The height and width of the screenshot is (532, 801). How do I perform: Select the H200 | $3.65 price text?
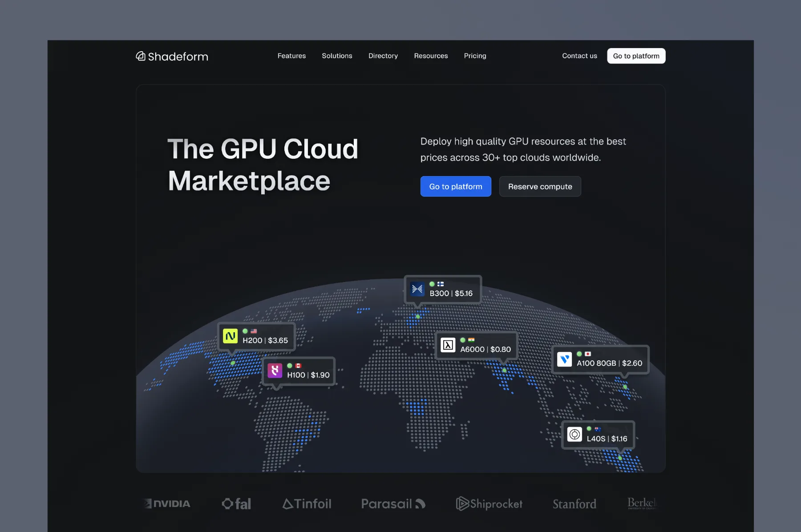click(x=265, y=340)
